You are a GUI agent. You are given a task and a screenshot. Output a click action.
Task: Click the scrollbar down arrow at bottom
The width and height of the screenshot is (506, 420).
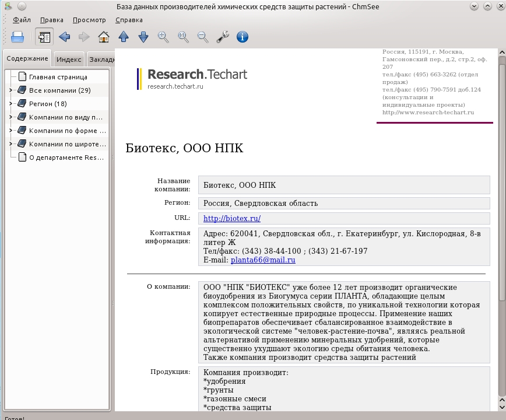point(502,407)
